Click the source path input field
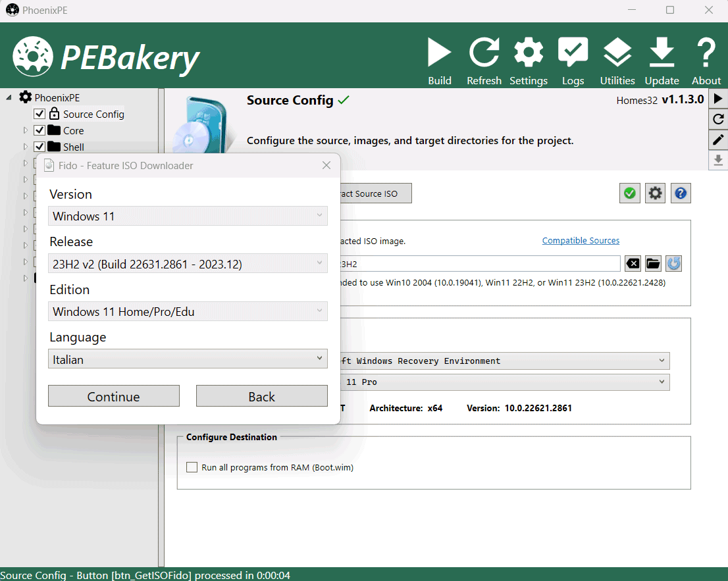Viewport: 728px width, 581px height. click(x=480, y=264)
